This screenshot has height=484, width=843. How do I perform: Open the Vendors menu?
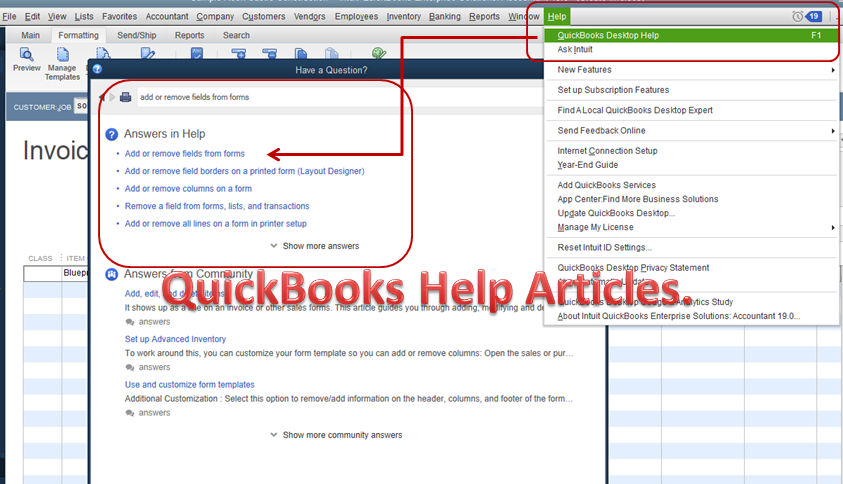tap(309, 17)
